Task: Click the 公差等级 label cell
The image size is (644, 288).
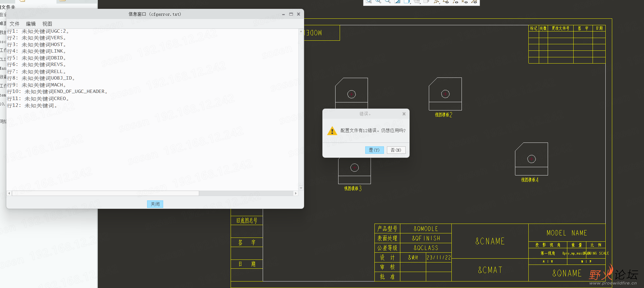Action: 387,248
